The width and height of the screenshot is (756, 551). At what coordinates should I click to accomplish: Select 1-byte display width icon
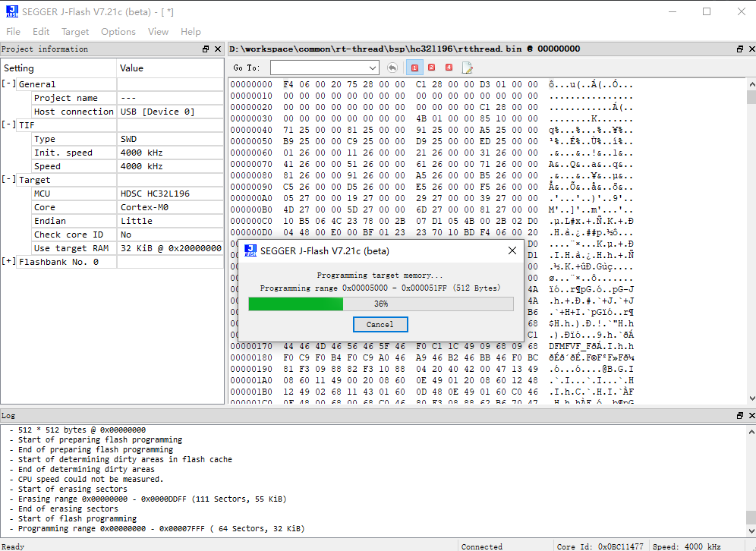coord(415,68)
